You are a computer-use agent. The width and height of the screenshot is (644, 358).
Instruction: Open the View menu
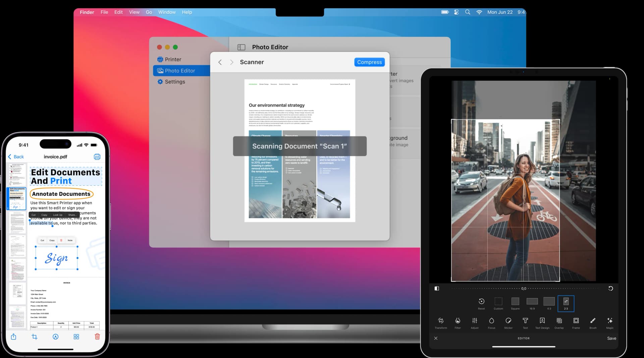134,12
